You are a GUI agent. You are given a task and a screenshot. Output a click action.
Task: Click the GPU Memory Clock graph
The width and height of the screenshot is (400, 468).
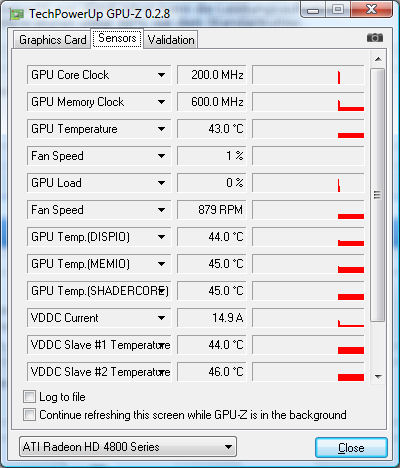(308, 102)
